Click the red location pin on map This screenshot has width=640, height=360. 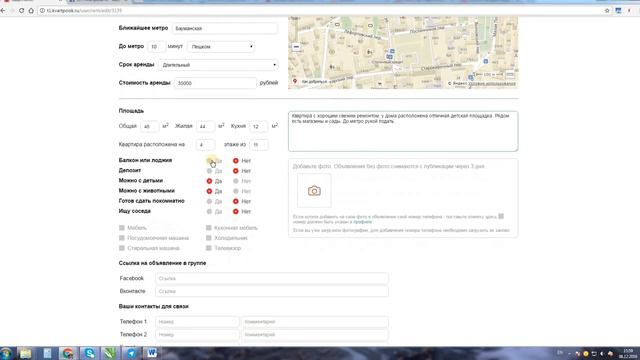coord(295,81)
